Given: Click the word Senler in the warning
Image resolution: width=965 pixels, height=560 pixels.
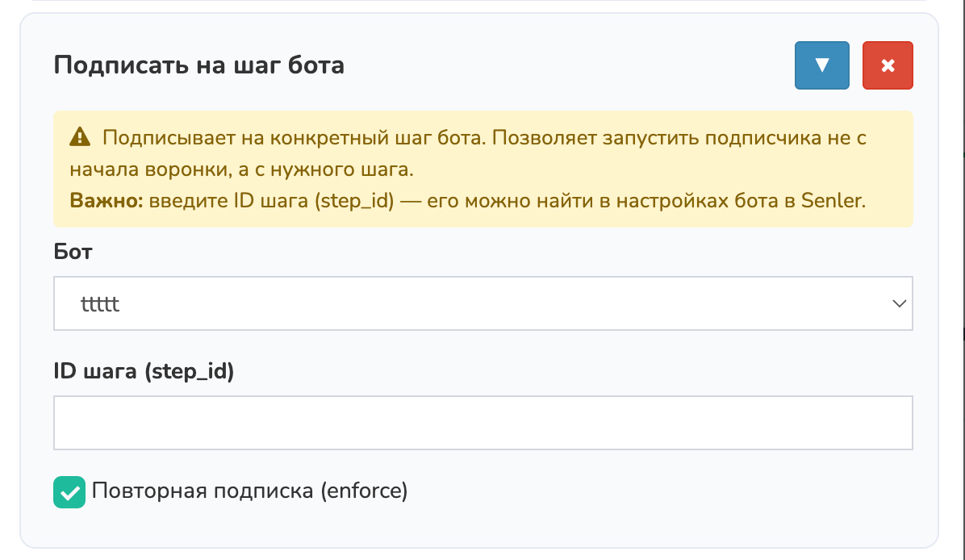Looking at the screenshot, I should [x=833, y=201].
